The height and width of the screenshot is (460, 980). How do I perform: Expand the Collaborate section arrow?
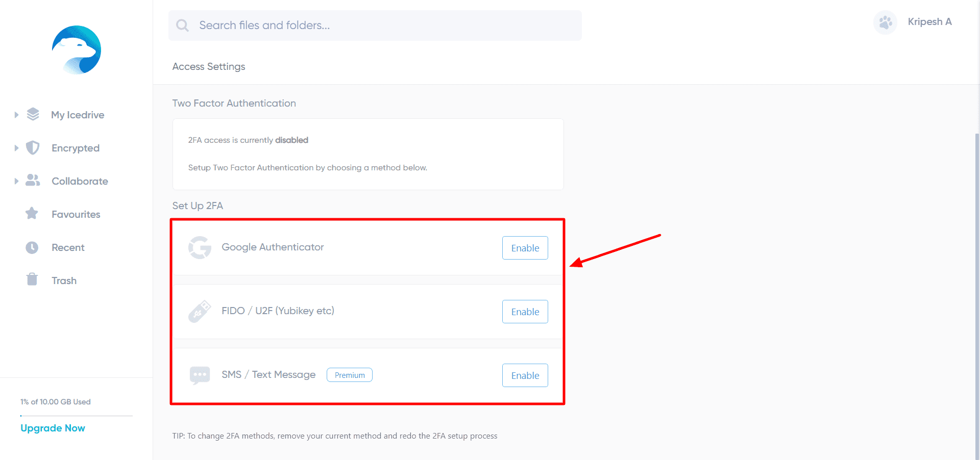point(16,181)
